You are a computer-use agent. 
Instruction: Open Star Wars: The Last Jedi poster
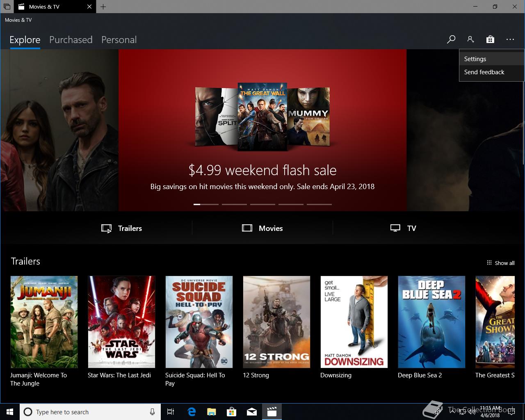point(121,322)
